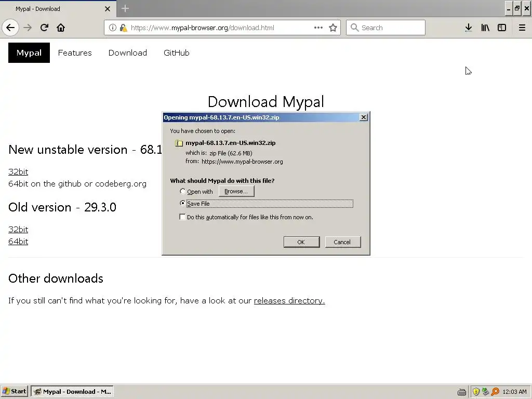Open the on-screen keyboard tray icon
The width and height of the screenshot is (532, 399).
pyautogui.click(x=461, y=392)
